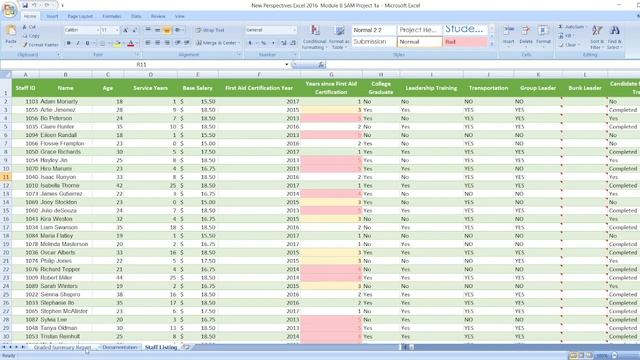Apply the Submission cell style
This screenshot has height=360, width=640.
click(x=373, y=42)
